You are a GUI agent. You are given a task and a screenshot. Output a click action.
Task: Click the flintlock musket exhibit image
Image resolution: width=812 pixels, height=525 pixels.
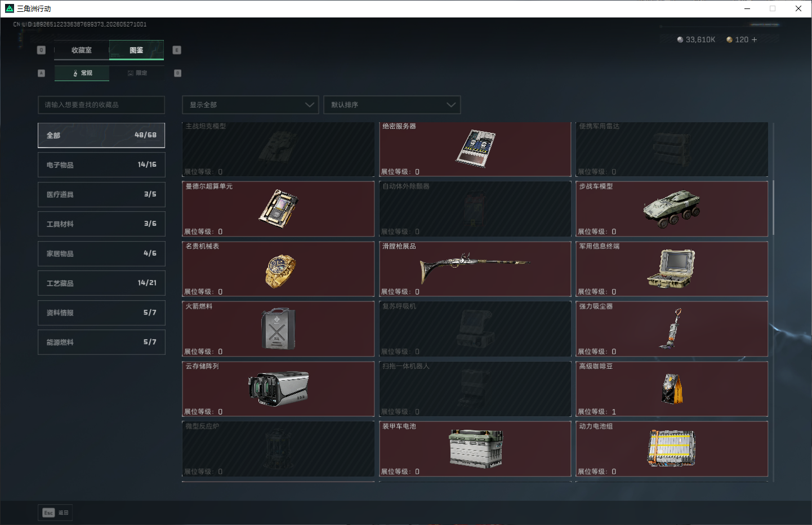475,267
